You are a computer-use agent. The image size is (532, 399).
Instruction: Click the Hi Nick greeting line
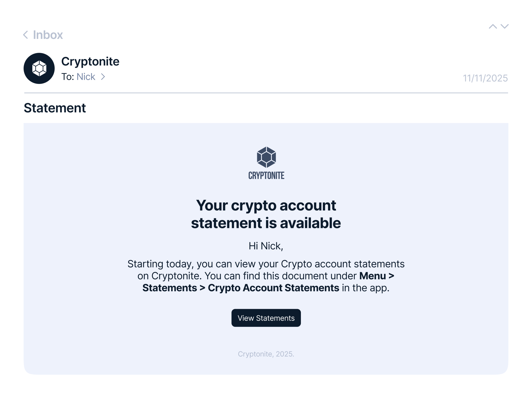tap(266, 246)
